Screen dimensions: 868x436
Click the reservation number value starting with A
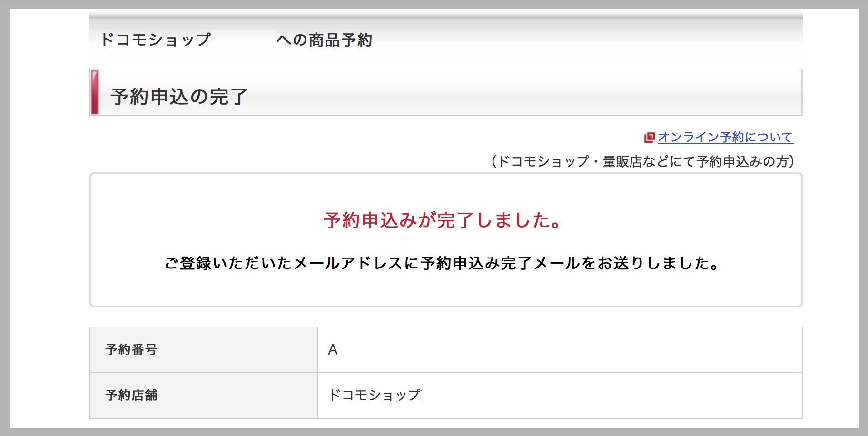(333, 350)
